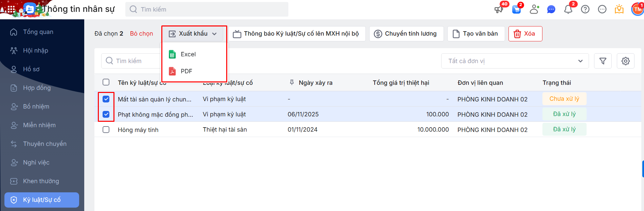
Task: Focus the table Tìm kiếm search field
Action: click(x=131, y=61)
